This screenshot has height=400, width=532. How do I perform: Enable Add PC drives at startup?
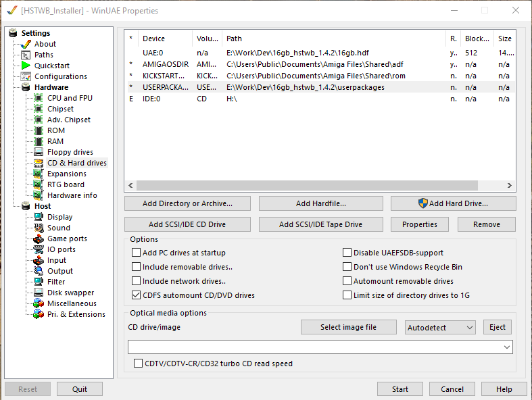136,253
